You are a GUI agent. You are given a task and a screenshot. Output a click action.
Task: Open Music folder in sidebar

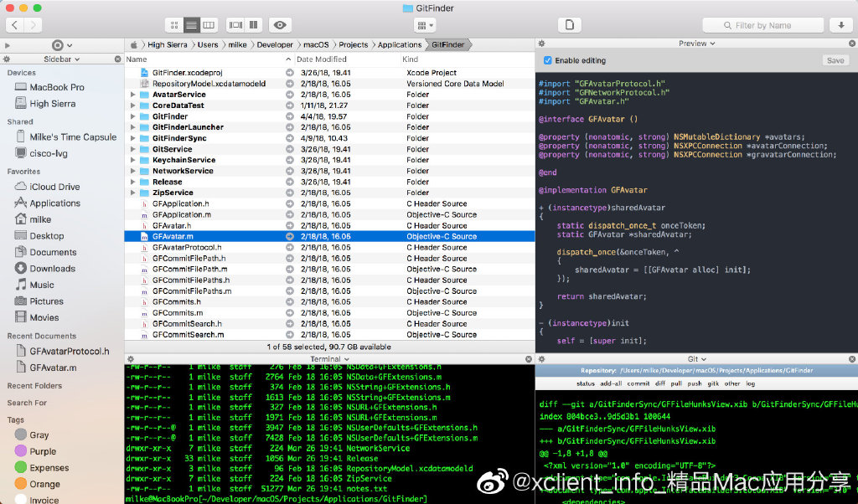pyautogui.click(x=42, y=285)
